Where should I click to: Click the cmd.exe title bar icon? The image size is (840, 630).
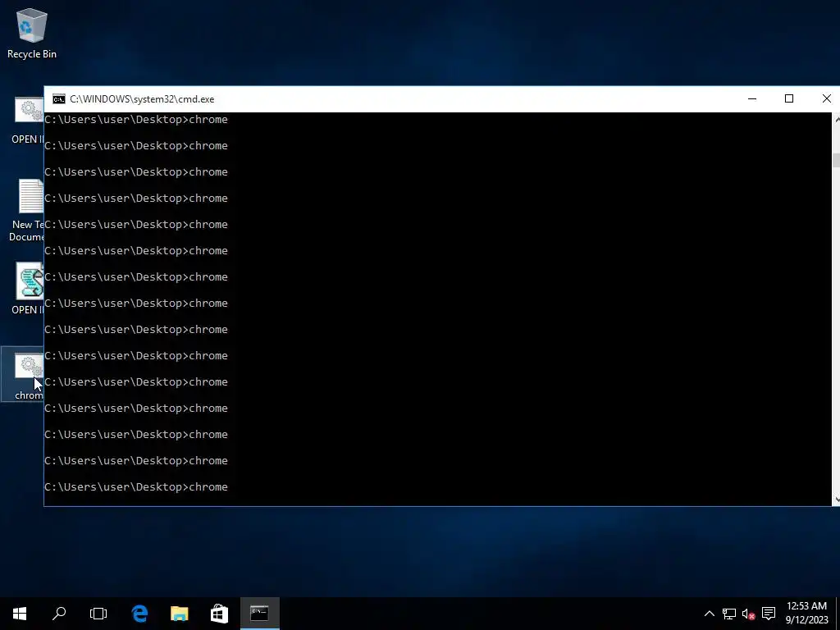click(59, 99)
